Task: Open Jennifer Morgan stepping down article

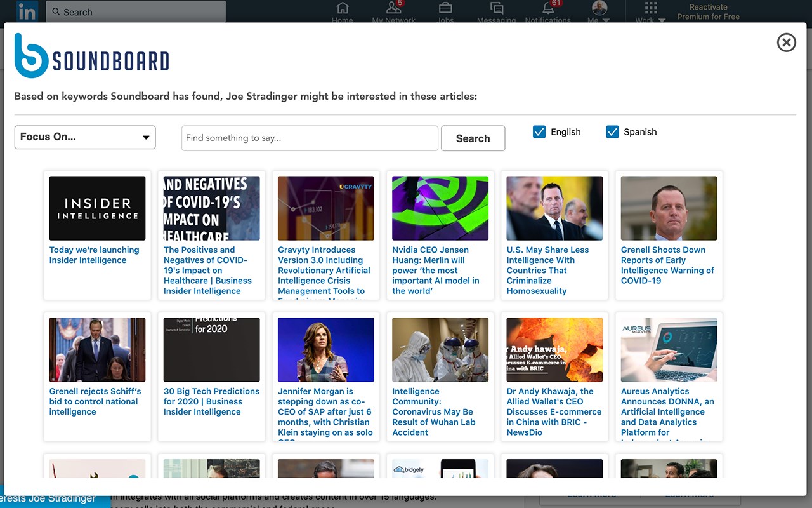Action: [325, 414]
